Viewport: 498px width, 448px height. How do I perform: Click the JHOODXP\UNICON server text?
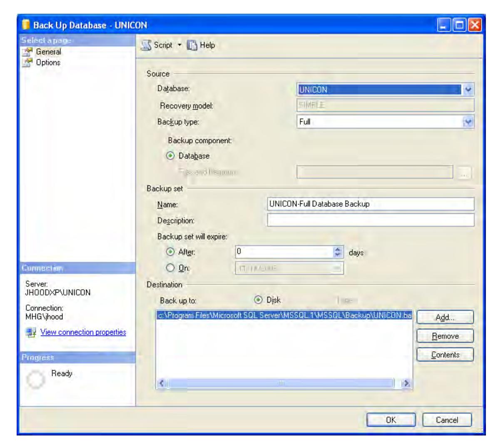pos(58,293)
